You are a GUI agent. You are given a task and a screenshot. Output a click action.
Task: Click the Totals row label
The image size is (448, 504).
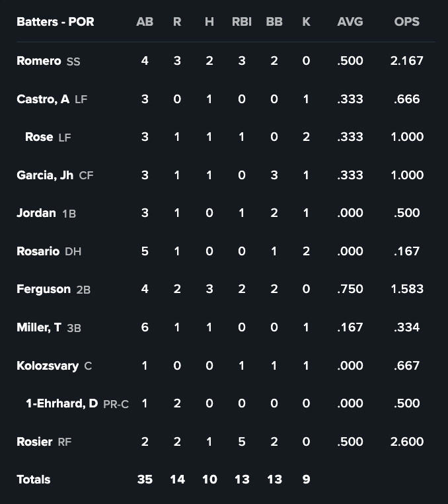click(x=34, y=480)
